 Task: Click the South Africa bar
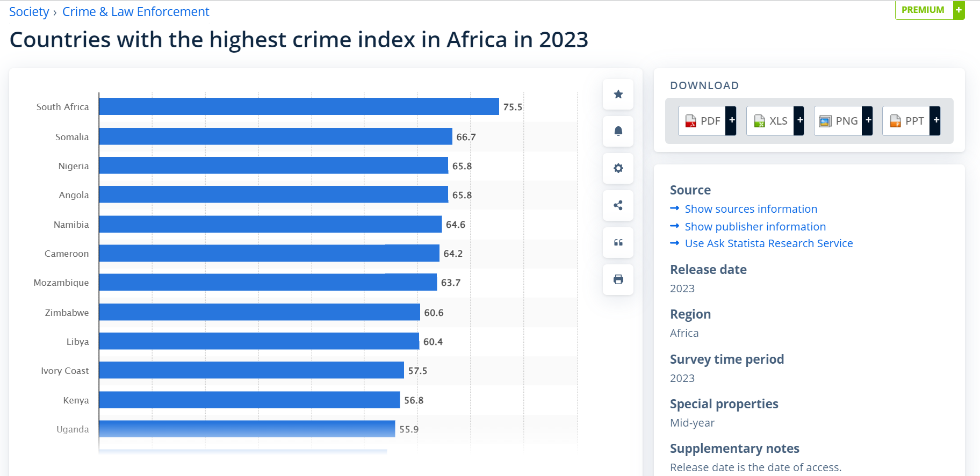click(299, 106)
